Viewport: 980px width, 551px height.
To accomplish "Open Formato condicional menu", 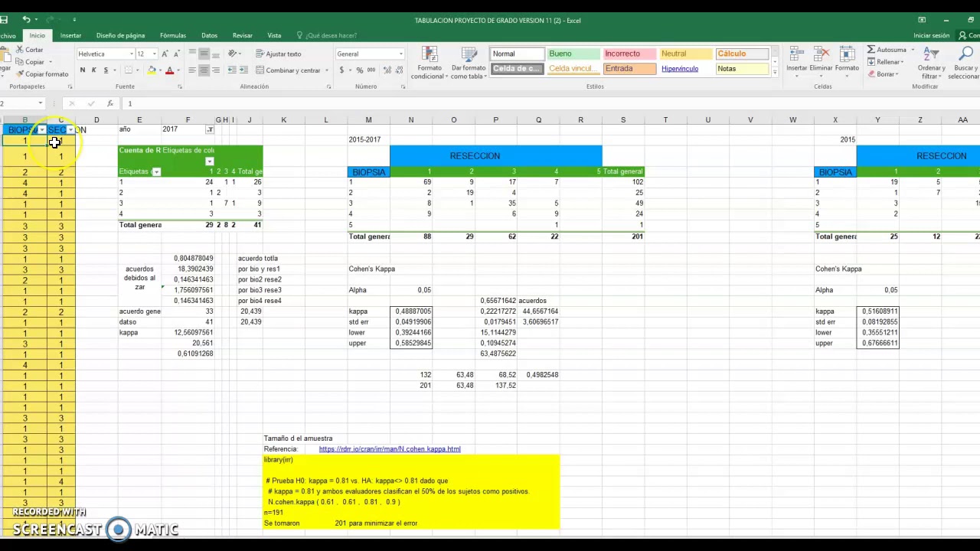I will coord(429,64).
